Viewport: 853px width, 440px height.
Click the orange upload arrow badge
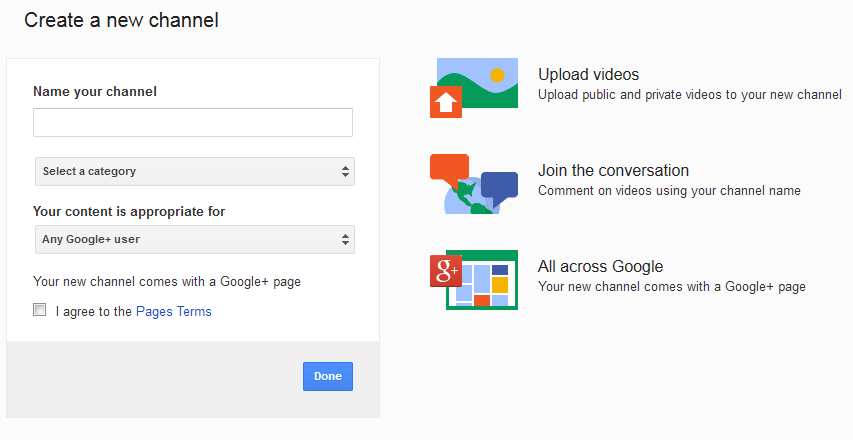coord(443,102)
